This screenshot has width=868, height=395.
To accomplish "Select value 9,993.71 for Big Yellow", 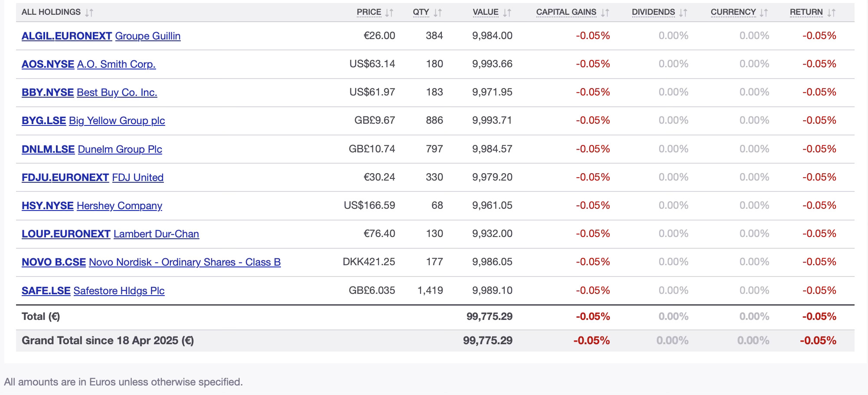I will pos(493,120).
